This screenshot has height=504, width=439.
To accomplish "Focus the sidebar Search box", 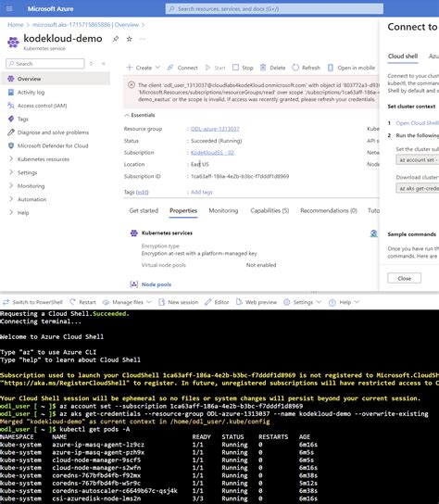I will click(x=45, y=64).
